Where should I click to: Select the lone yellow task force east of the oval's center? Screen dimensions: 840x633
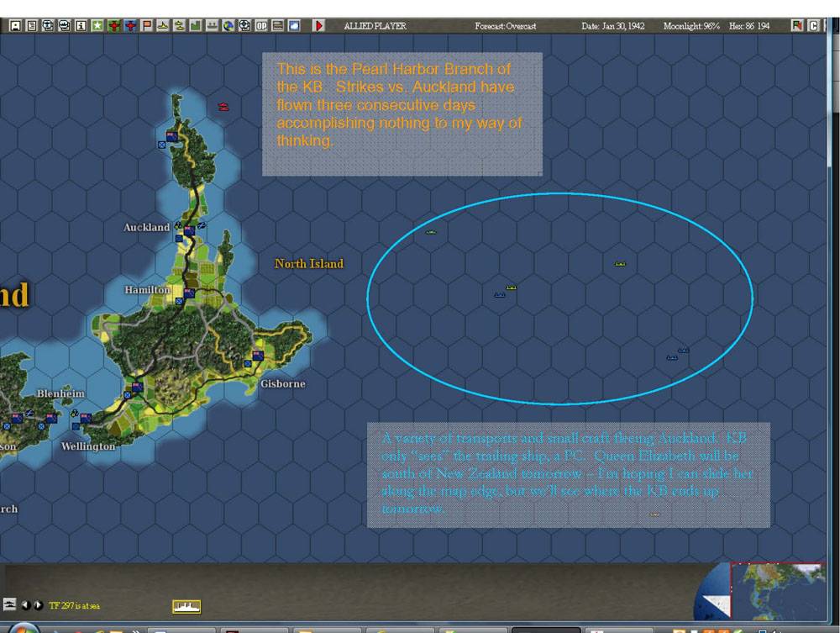pyautogui.click(x=621, y=264)
